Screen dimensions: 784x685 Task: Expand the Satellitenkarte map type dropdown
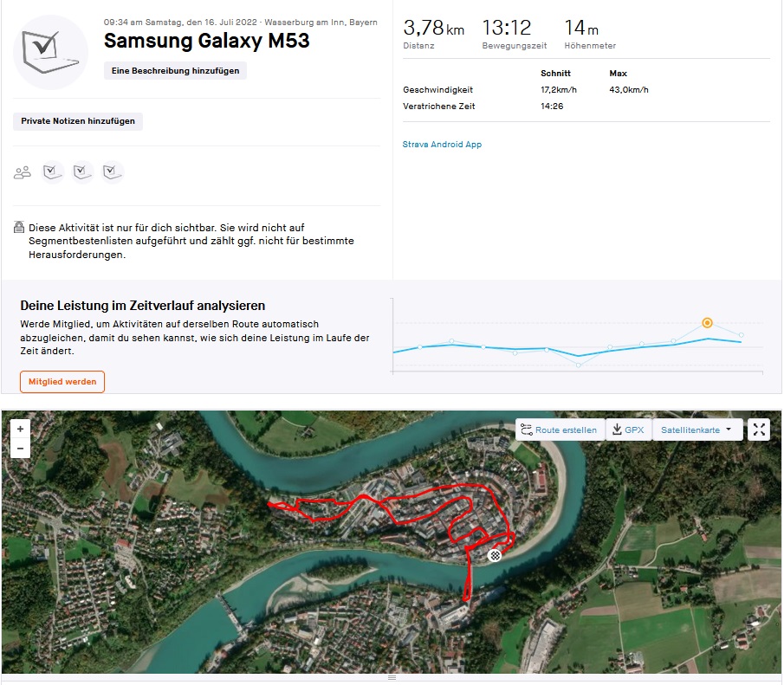(x=697, y=430)
